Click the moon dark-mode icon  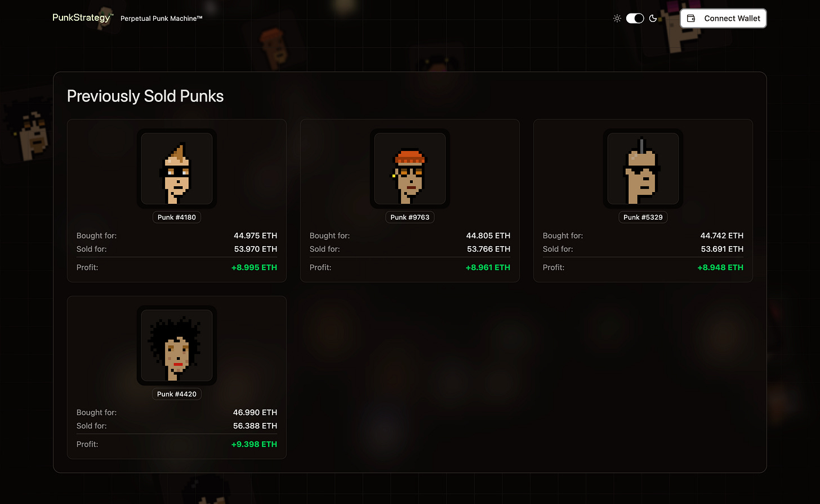653,19
